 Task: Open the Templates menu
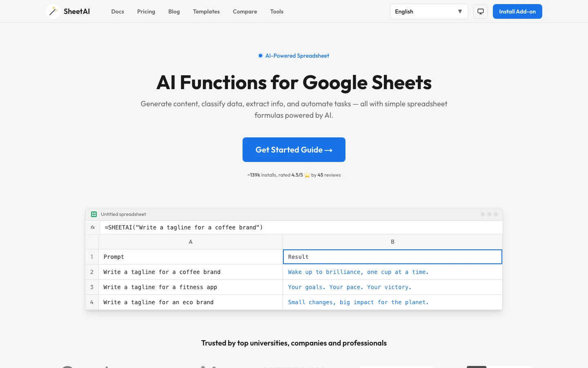[x=206, y=11]
